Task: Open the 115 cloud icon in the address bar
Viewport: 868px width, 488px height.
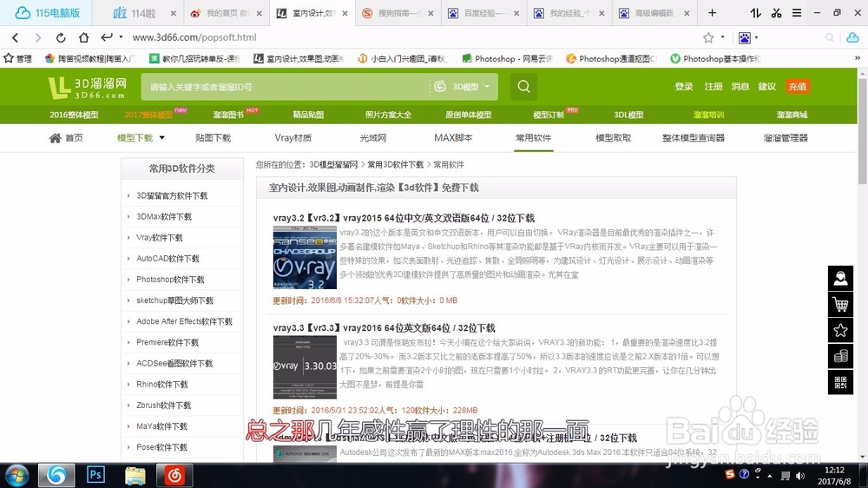Action: (852, 37)
